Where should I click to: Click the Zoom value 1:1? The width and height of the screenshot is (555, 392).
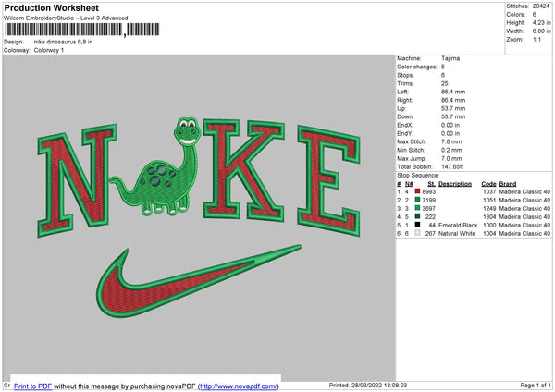536,39
